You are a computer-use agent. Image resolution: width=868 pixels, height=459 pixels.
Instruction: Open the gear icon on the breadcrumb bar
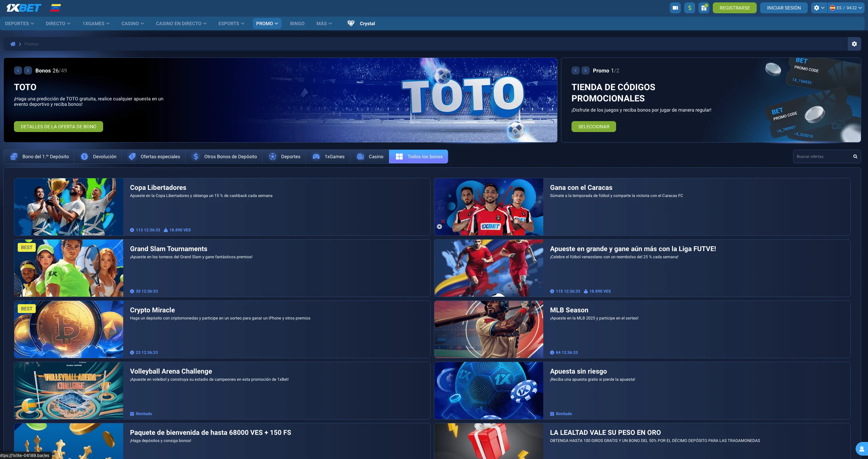855,44
